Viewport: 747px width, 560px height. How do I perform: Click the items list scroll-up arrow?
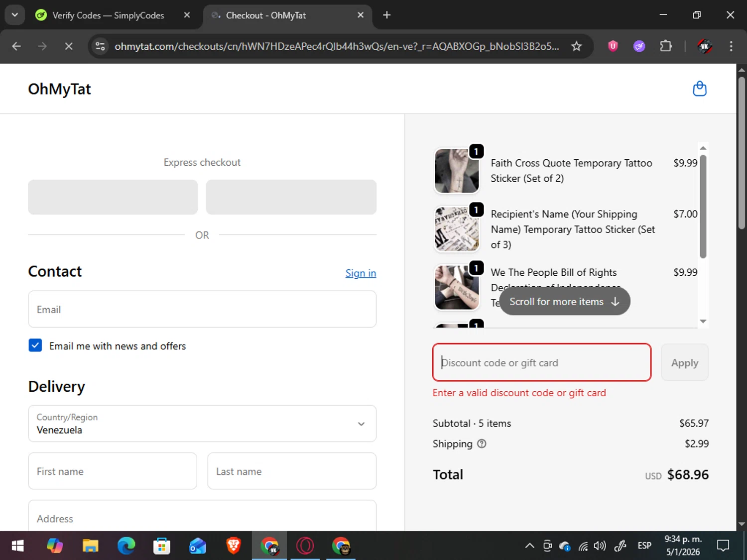[703, 148]
